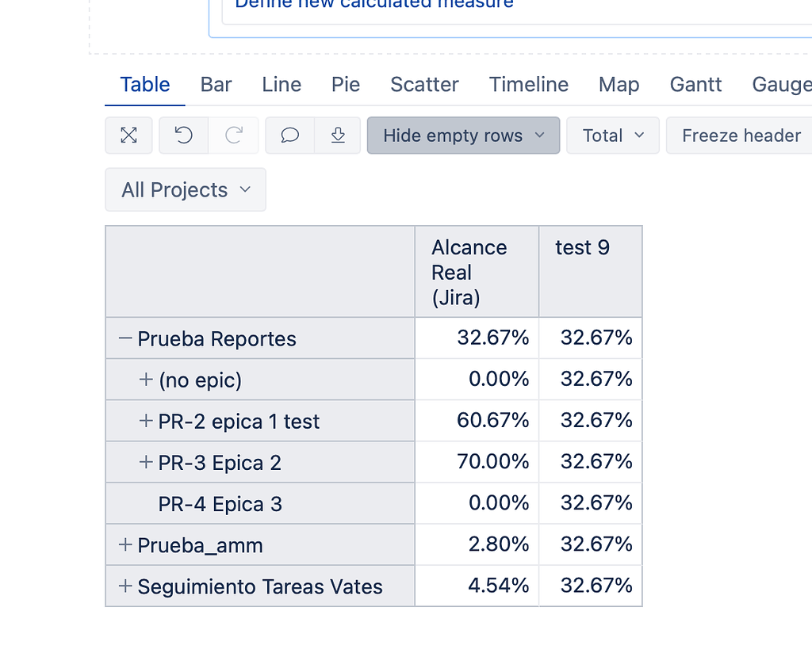This screenshot has width=812, height=672.
Task: Undo the last change
Action: tap(182, 136)
